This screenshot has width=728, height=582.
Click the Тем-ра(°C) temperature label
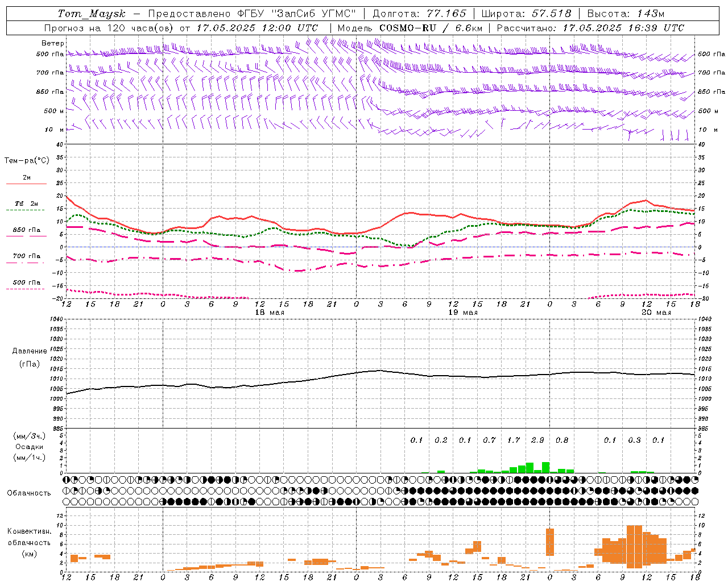pyautogui.click(x=27, y=161)
